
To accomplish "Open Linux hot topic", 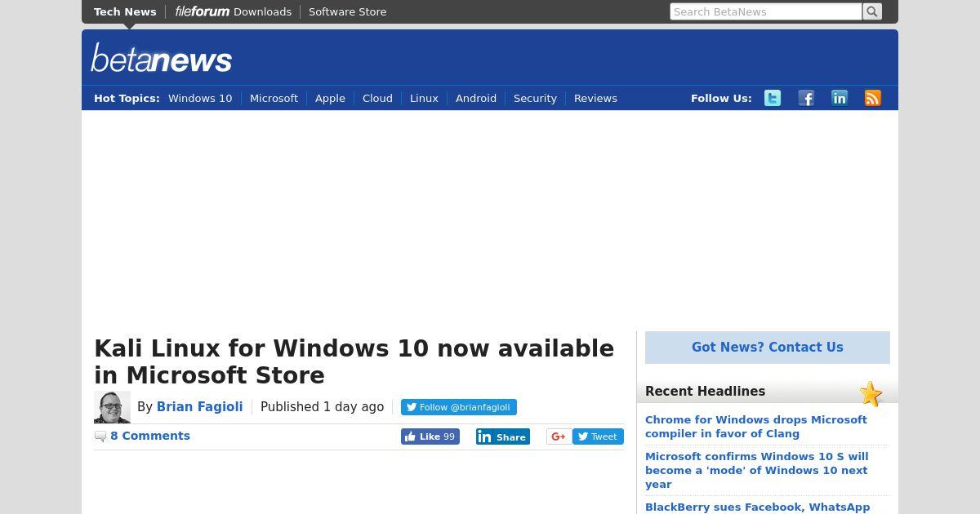I will (424, 98).
